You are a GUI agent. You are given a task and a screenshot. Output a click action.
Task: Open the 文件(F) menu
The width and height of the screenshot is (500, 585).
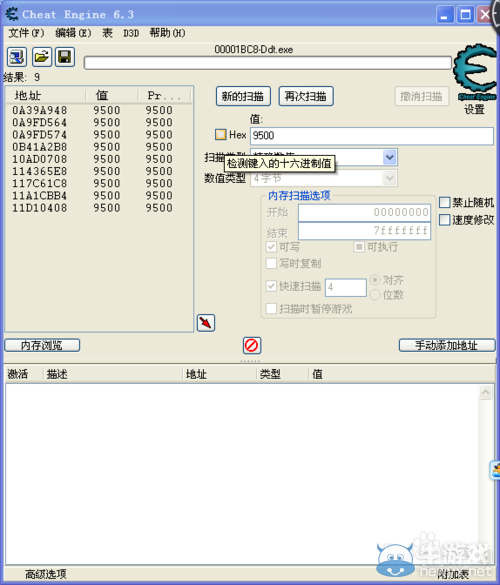click(26, 33)
